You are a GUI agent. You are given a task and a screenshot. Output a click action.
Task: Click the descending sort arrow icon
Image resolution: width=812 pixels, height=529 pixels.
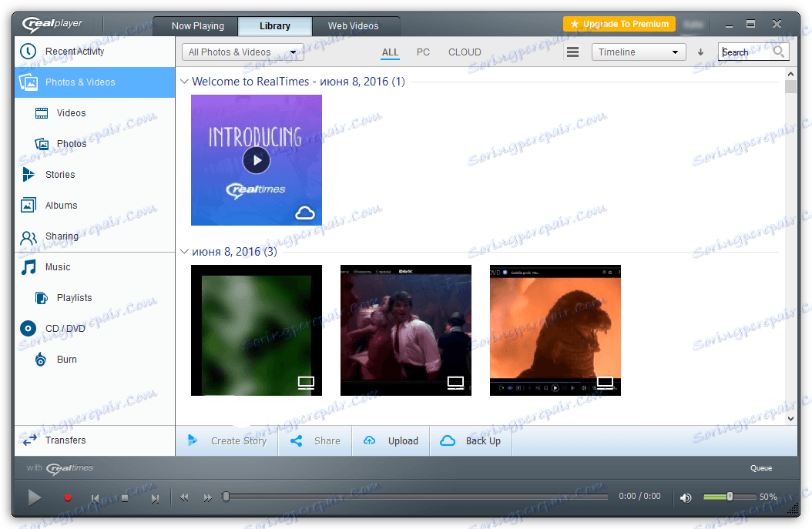tap(700, 52)
